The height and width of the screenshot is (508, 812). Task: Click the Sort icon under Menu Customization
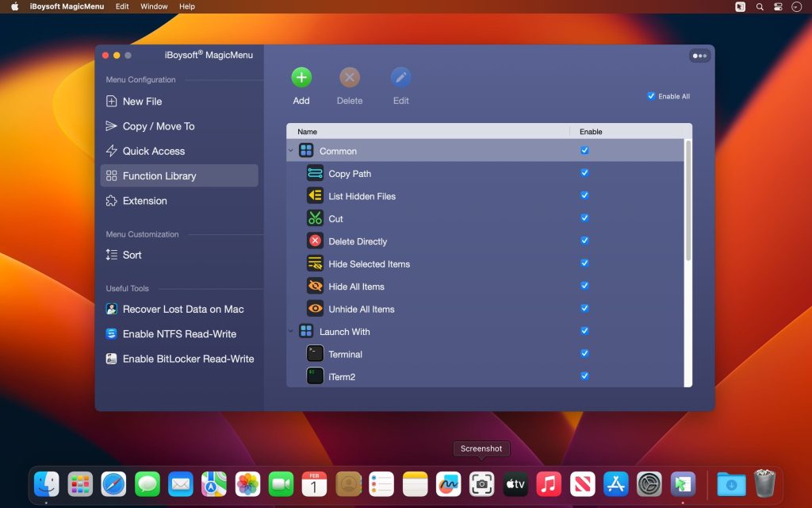113,255
